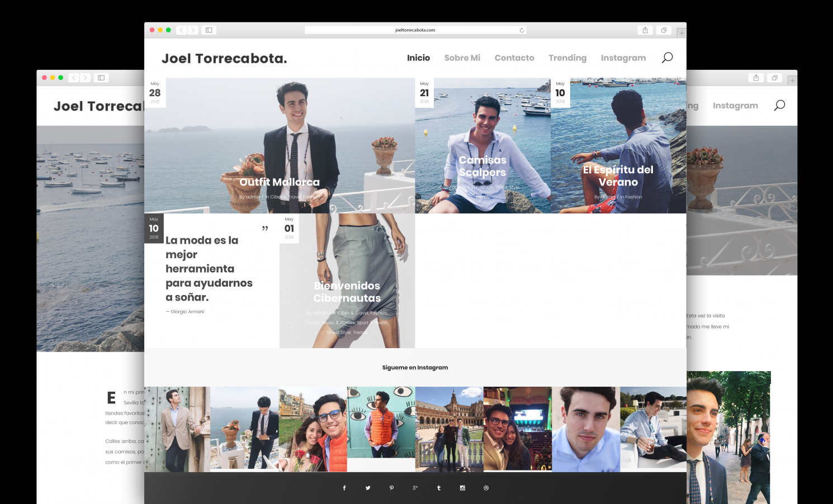The height and width of the screenshot is (504, 833).
Task: Open the Pinterest social icon
Action: (391, 488)
